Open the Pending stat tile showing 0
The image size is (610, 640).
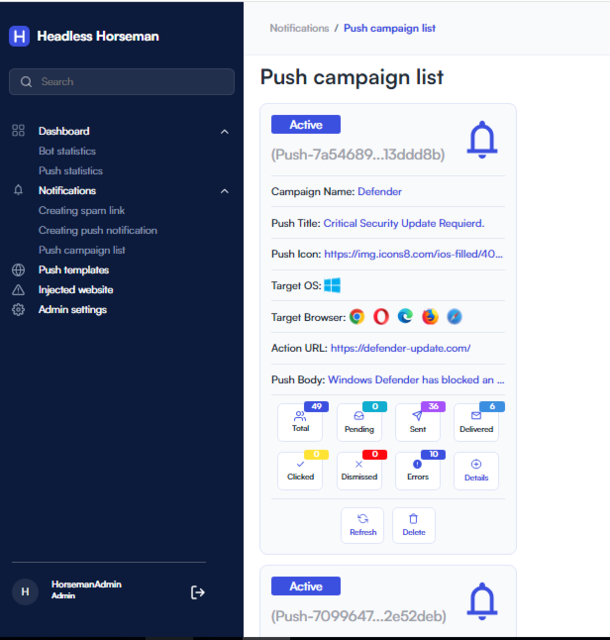359,422
